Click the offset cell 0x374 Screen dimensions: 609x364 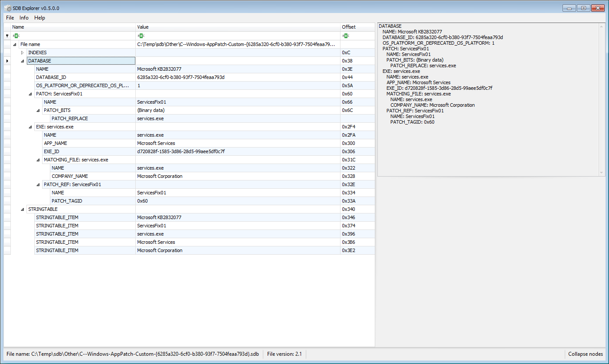[x=357, y=226]
